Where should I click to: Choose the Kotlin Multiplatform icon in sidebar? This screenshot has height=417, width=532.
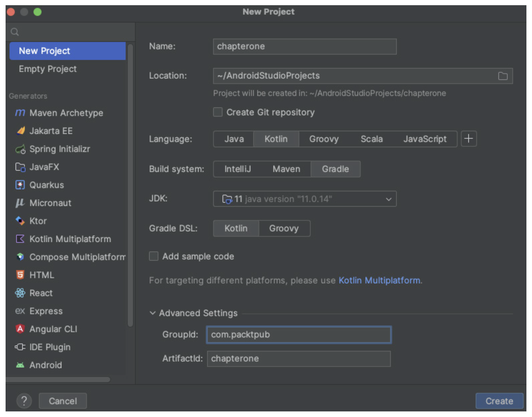point(20,239)
